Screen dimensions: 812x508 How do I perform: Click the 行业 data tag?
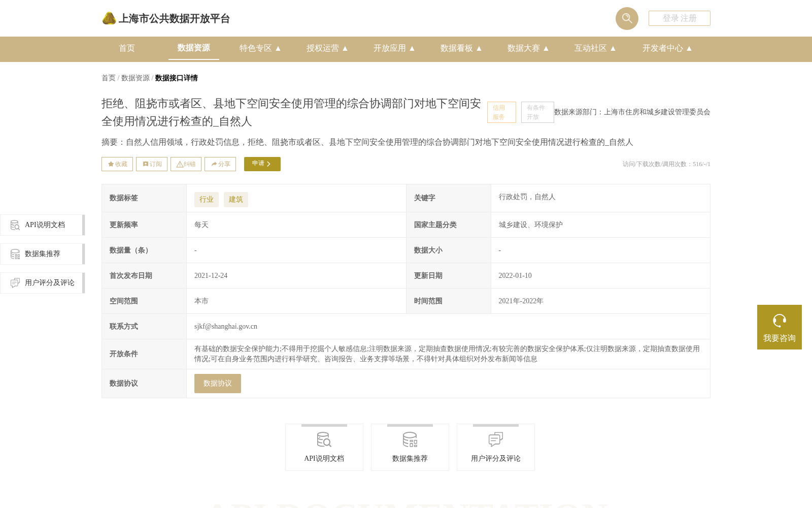point(207,200)
